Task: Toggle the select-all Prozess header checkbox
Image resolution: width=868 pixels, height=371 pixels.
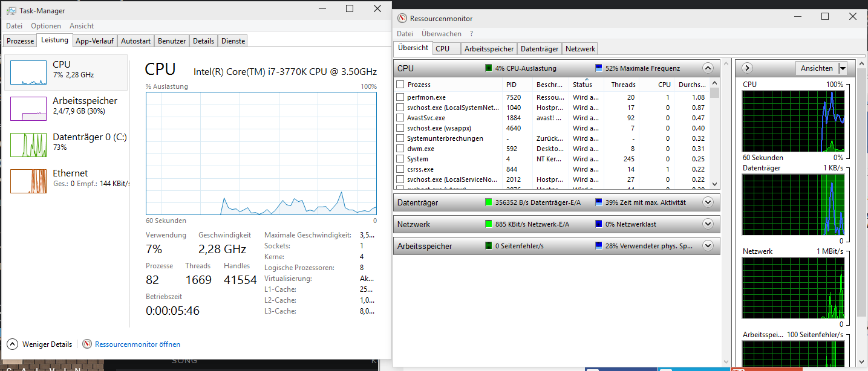Action: (x=400, y=85)
